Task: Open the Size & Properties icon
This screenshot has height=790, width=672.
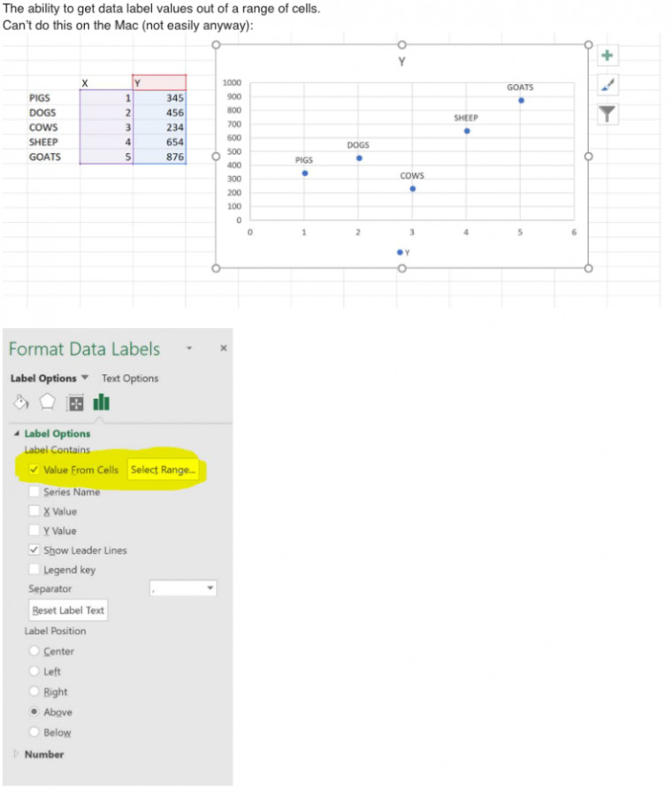Action: click(75, 403)
